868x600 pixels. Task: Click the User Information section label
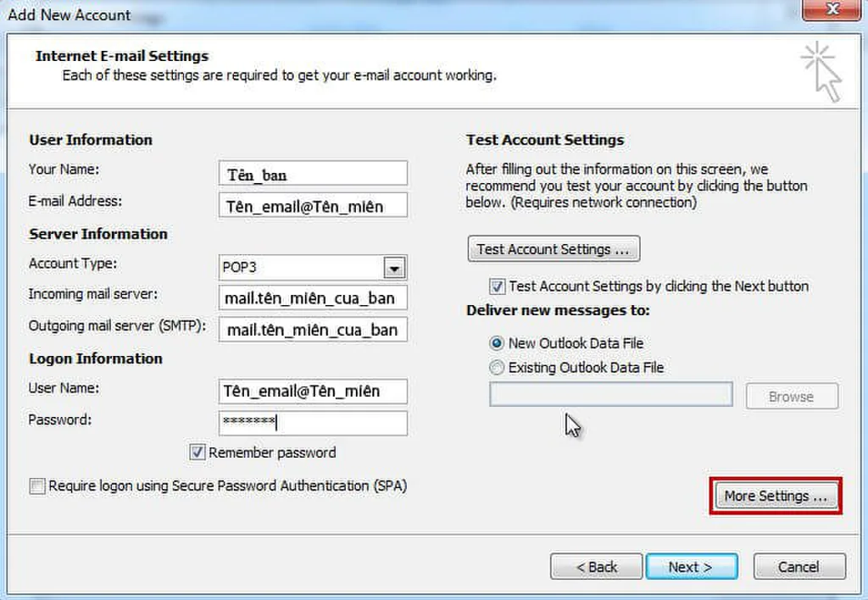91,140
